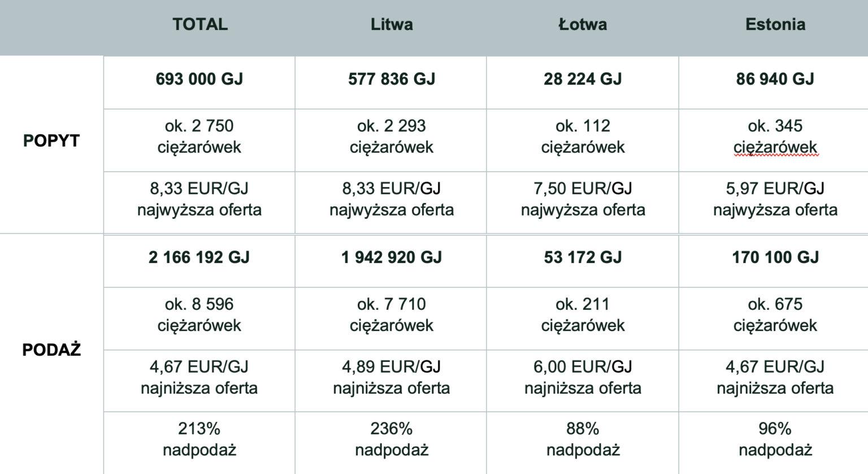This screenshot has width=868, height=474.
Task: Click the POPYT row label
Action: 51,141
